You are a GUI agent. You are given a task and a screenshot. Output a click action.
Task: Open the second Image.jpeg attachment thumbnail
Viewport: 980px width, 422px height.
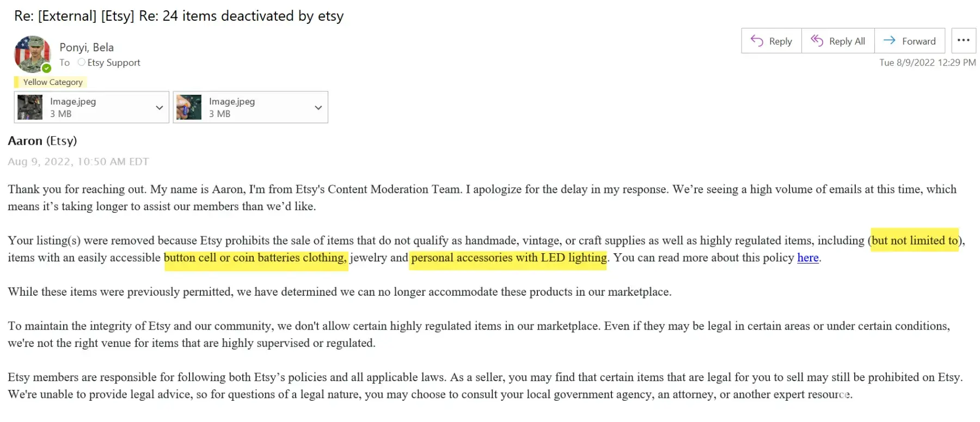click(189, 107)
